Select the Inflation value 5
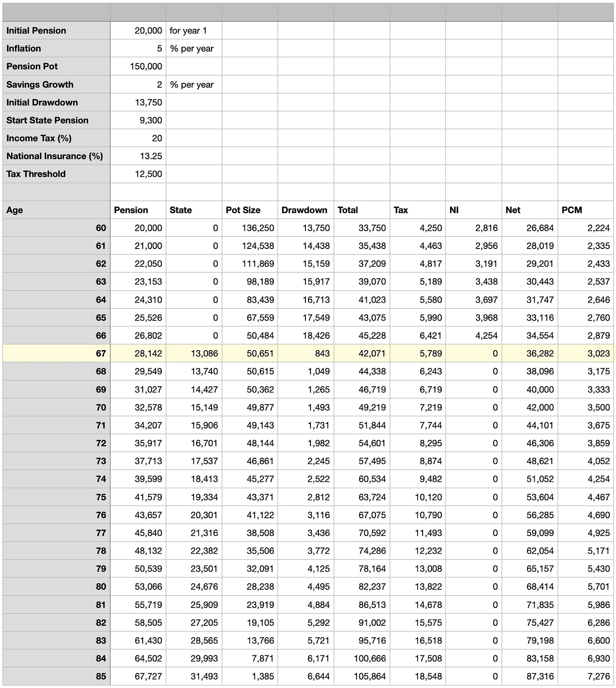Viewport: 616px width, 688px height. (138, 48)
